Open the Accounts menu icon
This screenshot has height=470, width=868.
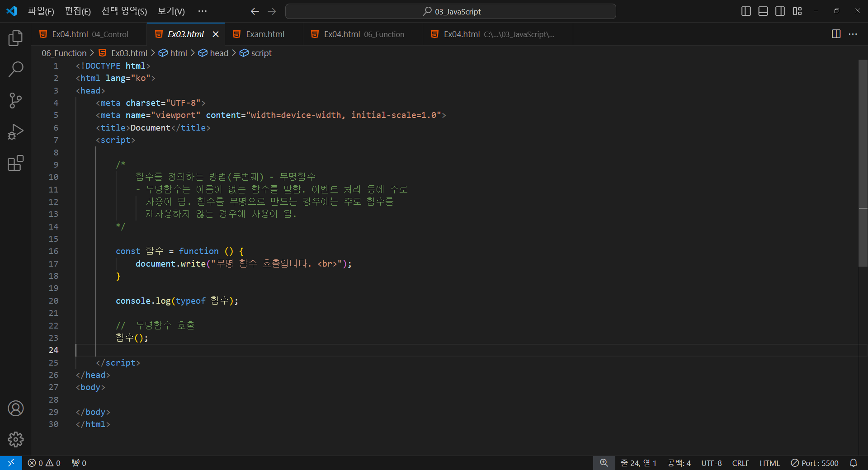click(15, 409)
